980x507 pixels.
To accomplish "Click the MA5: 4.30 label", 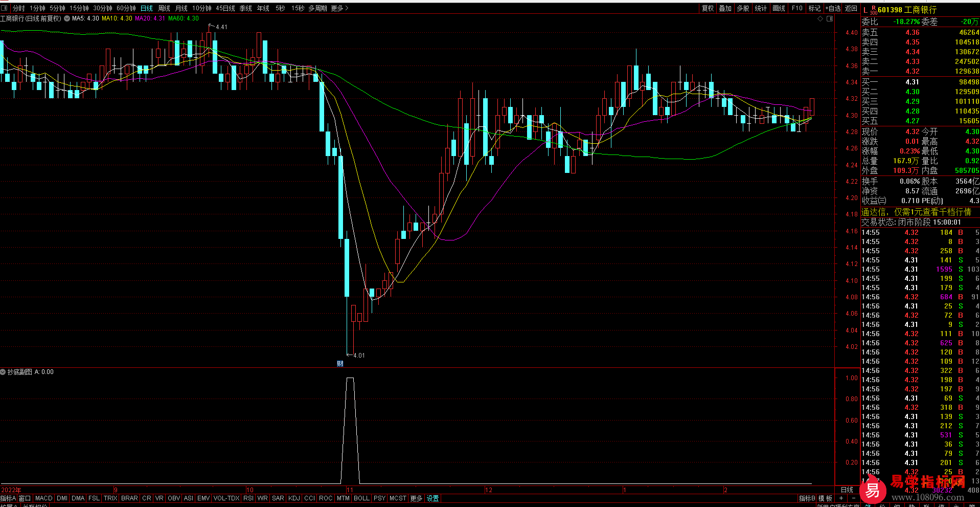I will 85,18.
